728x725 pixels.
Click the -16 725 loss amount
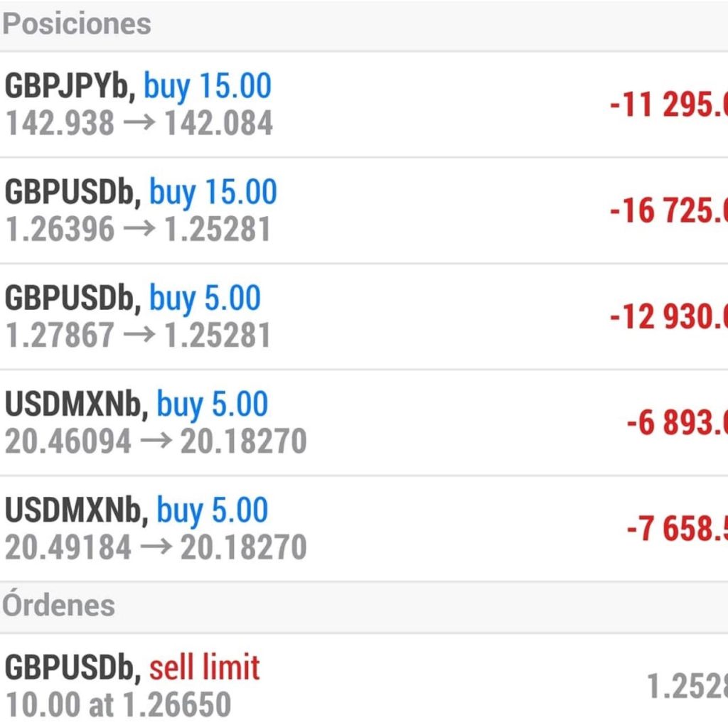pyautogui.click(x=668, y=211)
